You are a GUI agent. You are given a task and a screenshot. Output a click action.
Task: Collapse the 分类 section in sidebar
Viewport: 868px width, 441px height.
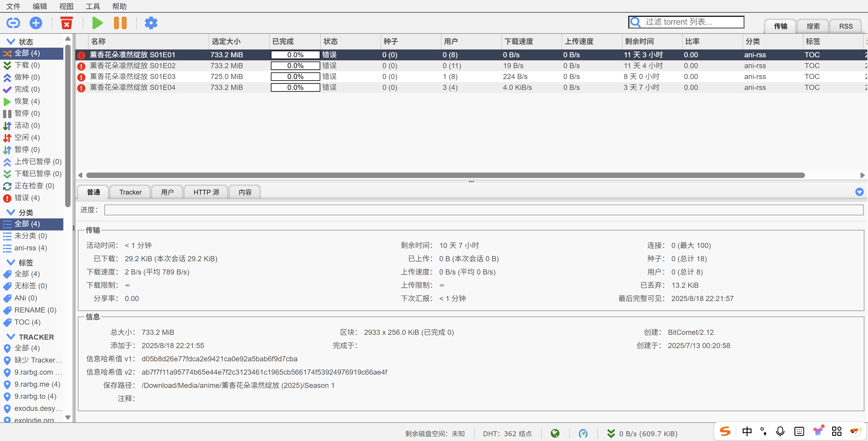pyautogui.click(x=11, y=212)
